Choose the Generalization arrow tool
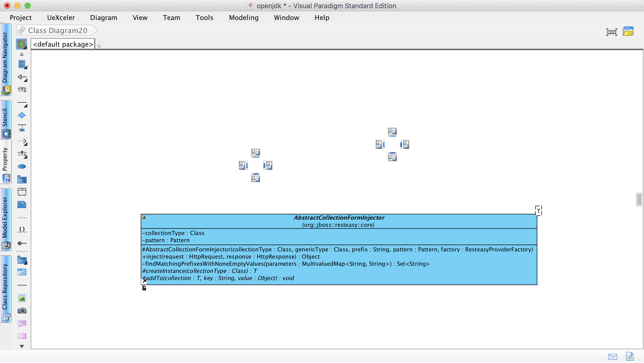The height and width of the screenshot is (363, 644). pyautogui.click(x=22, y=77)
